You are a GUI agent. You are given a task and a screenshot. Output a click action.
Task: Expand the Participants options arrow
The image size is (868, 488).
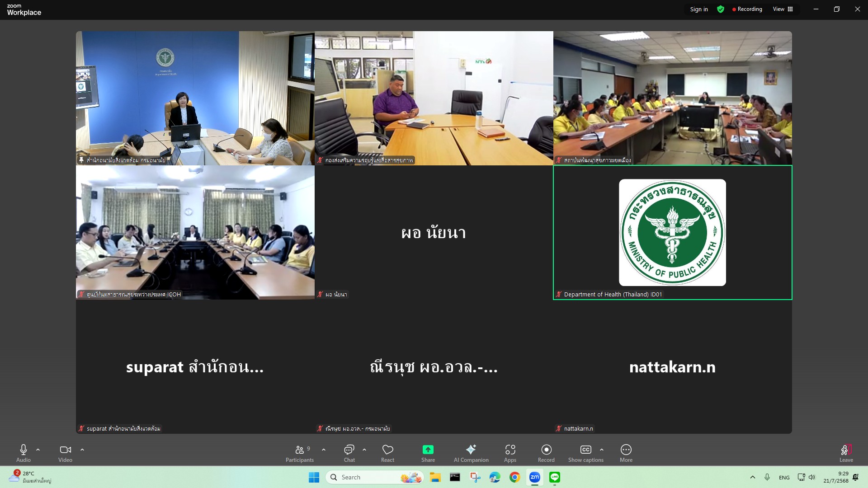(x=324, y=450)
